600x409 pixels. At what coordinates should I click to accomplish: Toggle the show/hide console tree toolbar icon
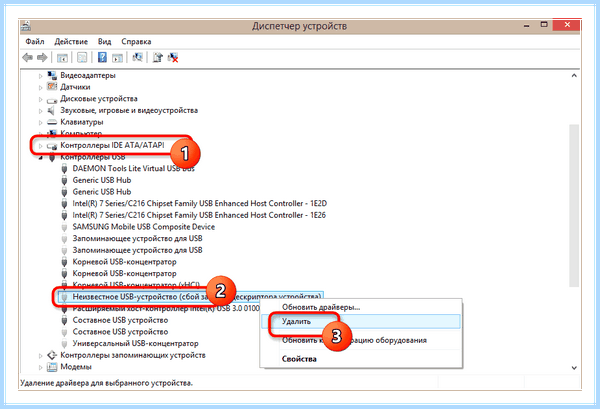pos(62,58)
